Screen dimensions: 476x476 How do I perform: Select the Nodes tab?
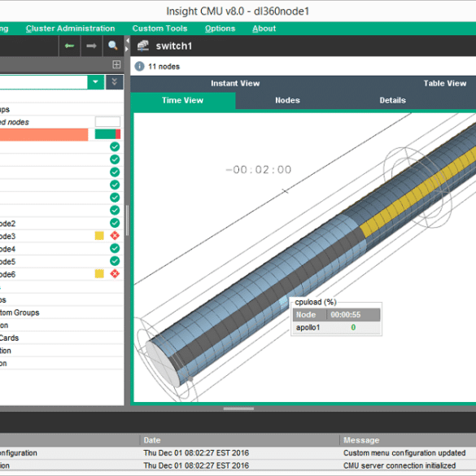(287, 100)
